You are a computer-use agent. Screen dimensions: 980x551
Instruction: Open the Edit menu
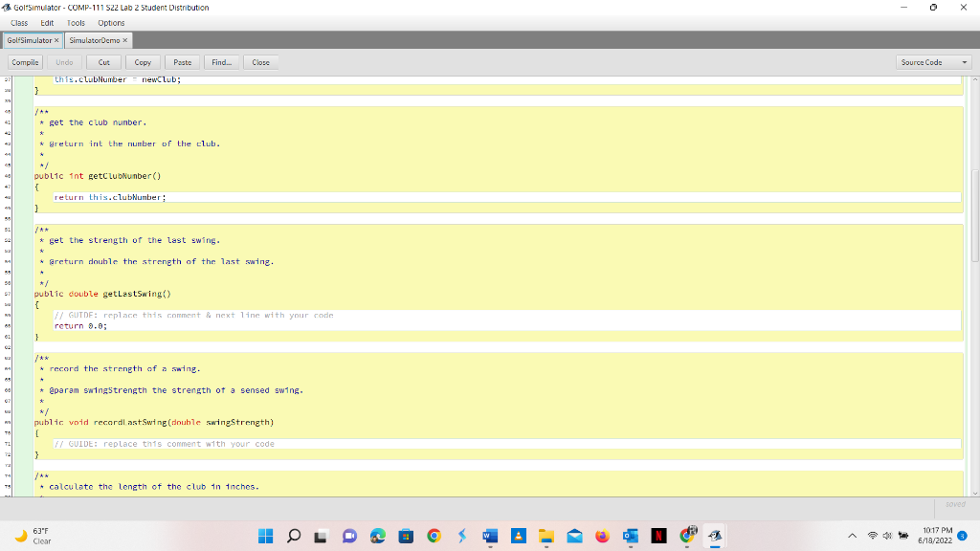(47, 23)
